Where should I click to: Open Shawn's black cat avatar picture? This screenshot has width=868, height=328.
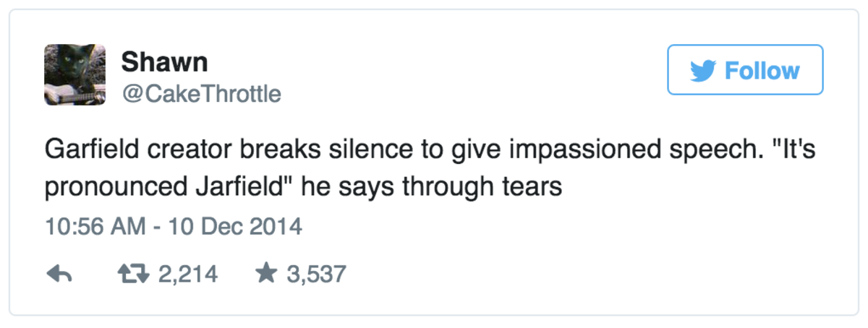tap(75, 66)
